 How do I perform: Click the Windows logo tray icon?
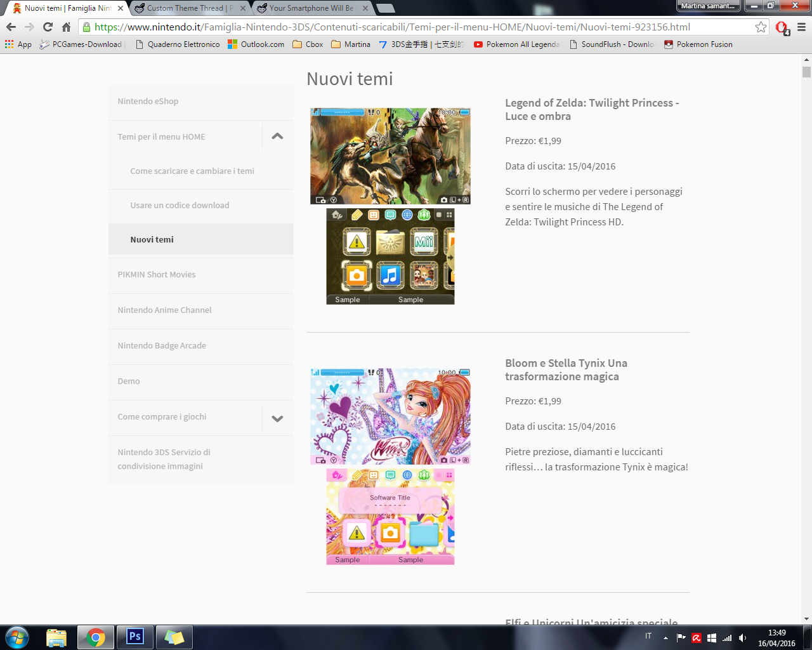tap(712, 638)
